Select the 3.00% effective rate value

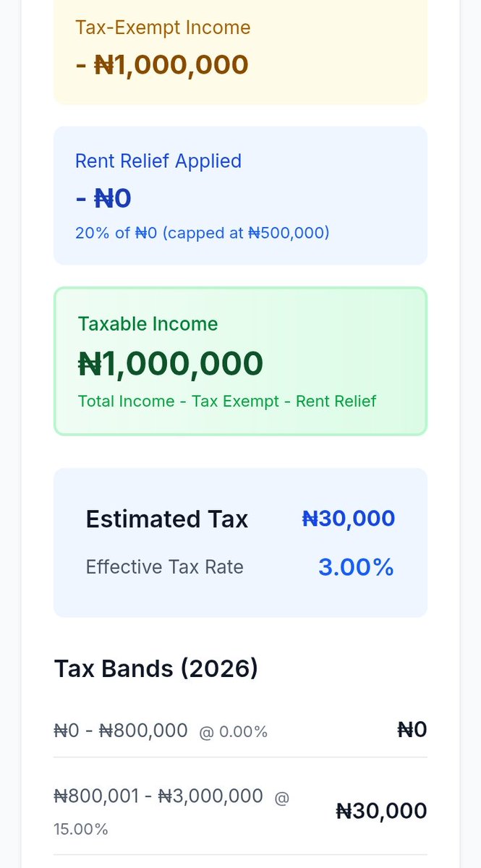(x=357, y=567)
